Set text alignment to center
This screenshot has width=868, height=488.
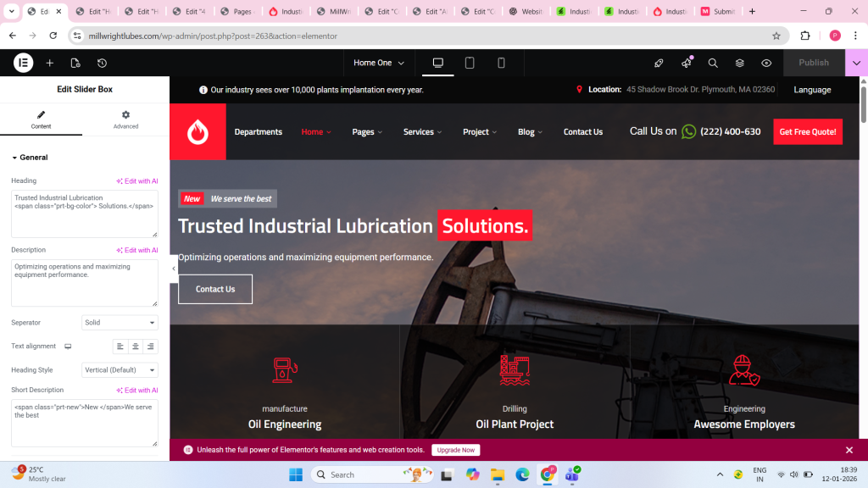(x=136, y=347)
